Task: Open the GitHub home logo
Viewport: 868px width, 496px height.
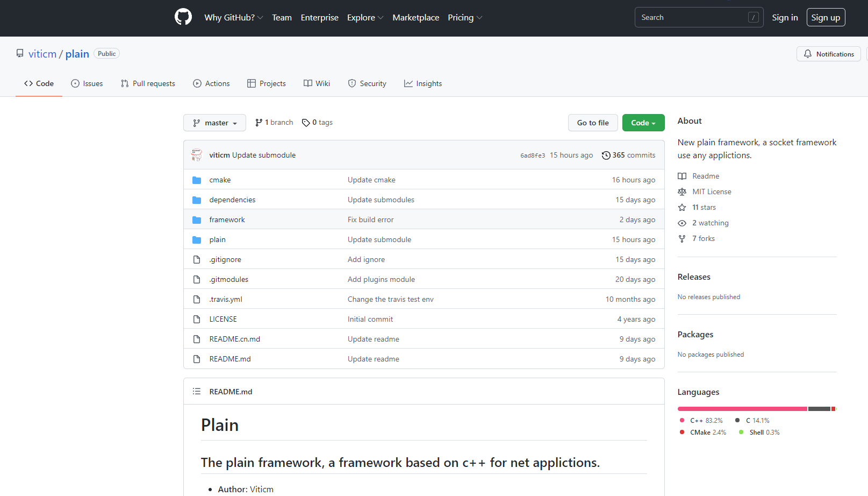Action: coord(183,17)
